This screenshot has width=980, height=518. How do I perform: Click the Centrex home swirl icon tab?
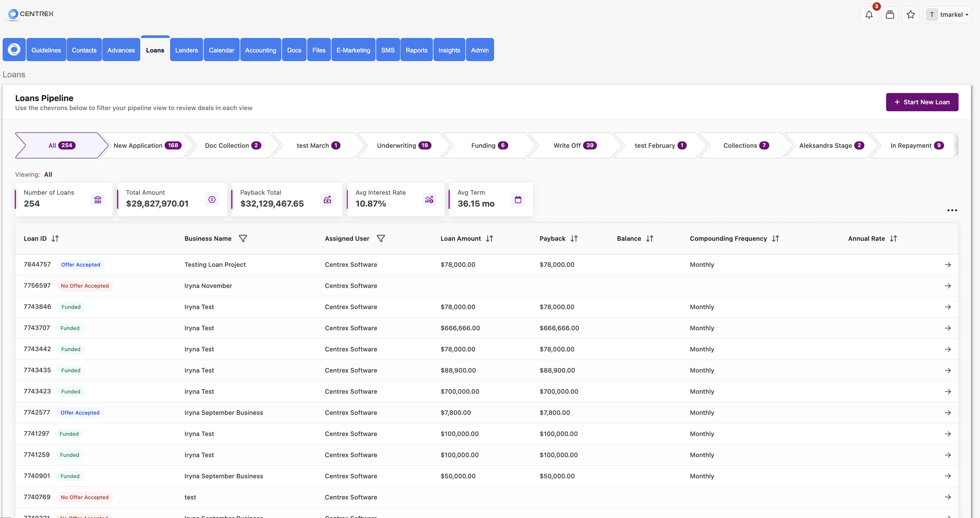[14, 50]
